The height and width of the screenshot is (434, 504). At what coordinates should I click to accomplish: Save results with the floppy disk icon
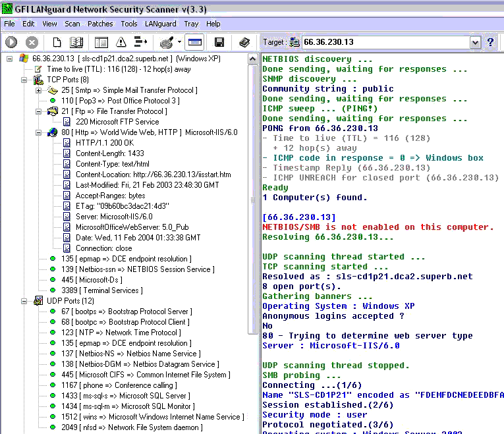point(219,42)
